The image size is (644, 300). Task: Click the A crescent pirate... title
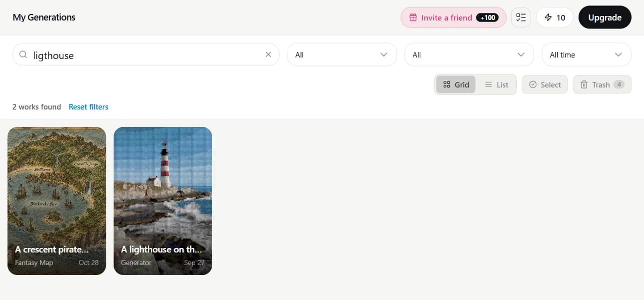52,249
